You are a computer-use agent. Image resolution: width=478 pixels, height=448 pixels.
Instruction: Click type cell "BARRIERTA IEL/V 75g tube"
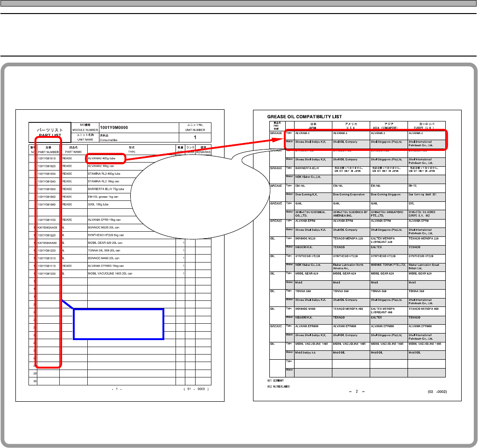pyautogui.click(x=106, y=189)
